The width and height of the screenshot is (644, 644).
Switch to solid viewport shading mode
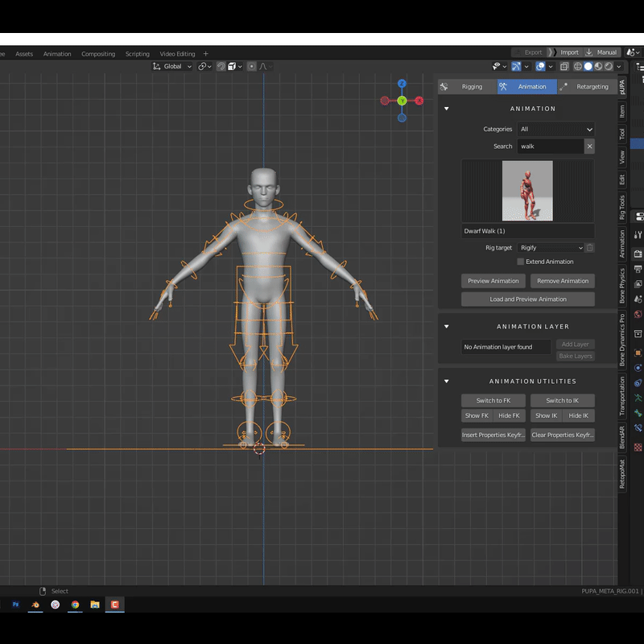click(588, 66)
